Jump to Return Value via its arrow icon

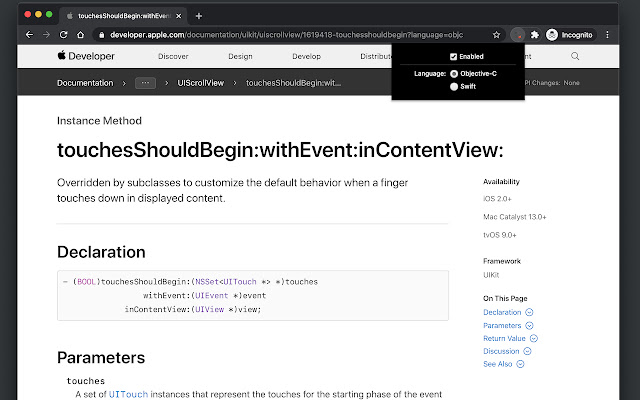pos(533,338)
